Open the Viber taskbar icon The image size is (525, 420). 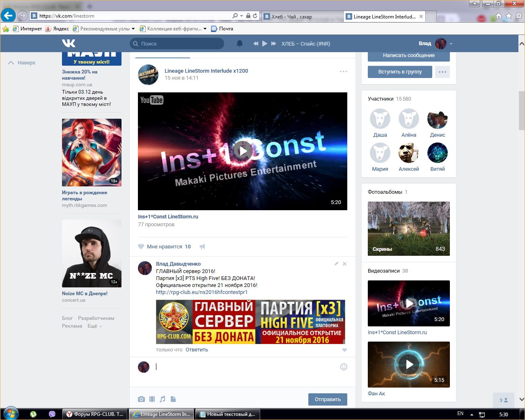click(52, 414)
